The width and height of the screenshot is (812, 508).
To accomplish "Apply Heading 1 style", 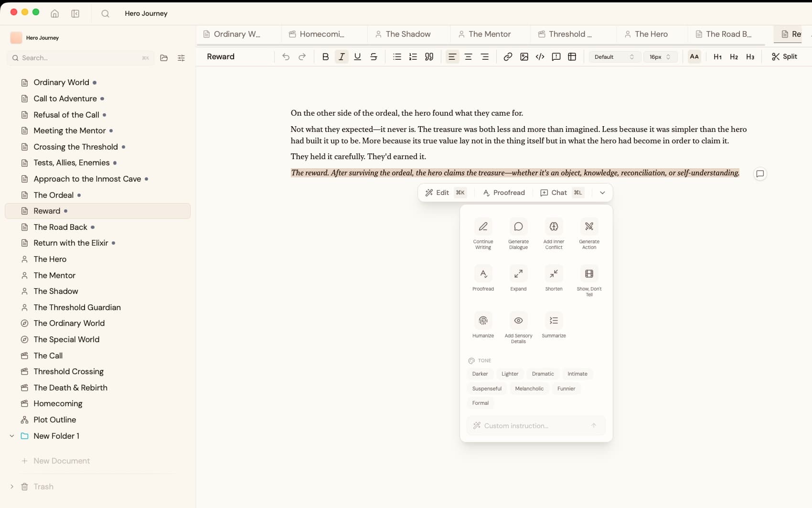I will click(717, 56).
